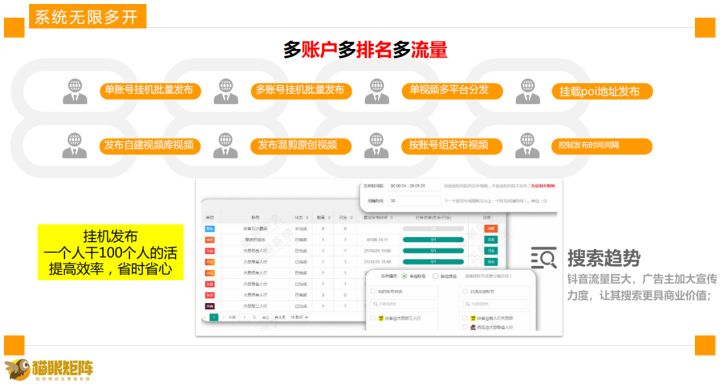Click the search field in the left account list
Screen dimensions: 720x385
402,304
